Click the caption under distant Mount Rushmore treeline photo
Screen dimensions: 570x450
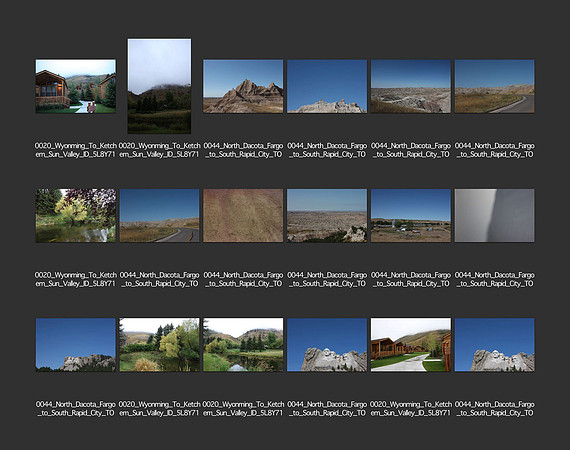coord(76,409)
